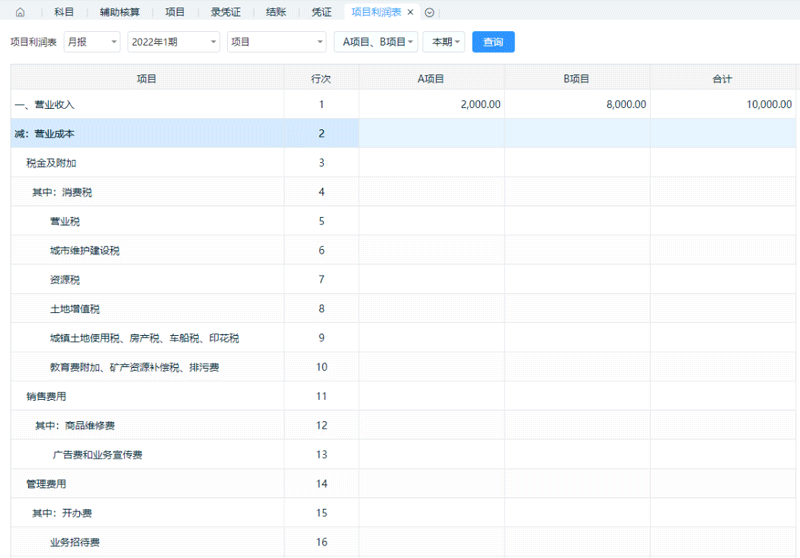Switch to the 辅助核算 tab
The height and width of the screenshot is (558, 800).
coord(119,12)
